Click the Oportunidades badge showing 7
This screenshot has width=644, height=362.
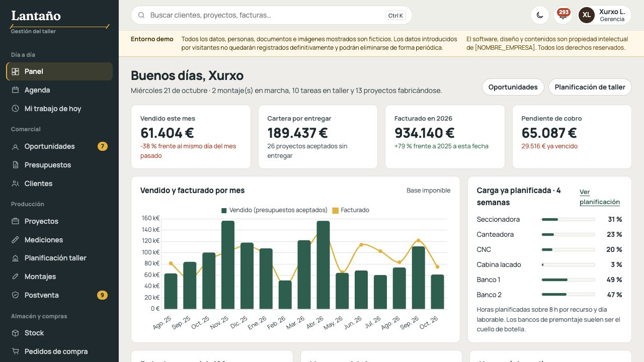coord(103,146)
